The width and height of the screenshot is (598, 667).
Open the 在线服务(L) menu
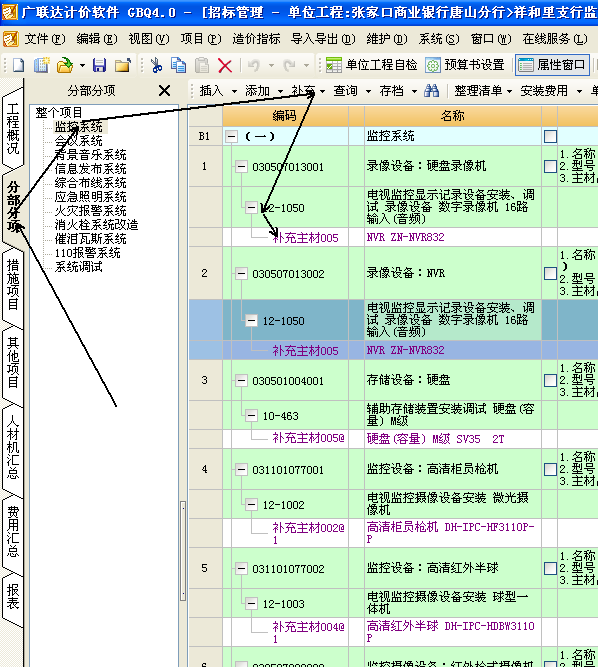(555, 39)
